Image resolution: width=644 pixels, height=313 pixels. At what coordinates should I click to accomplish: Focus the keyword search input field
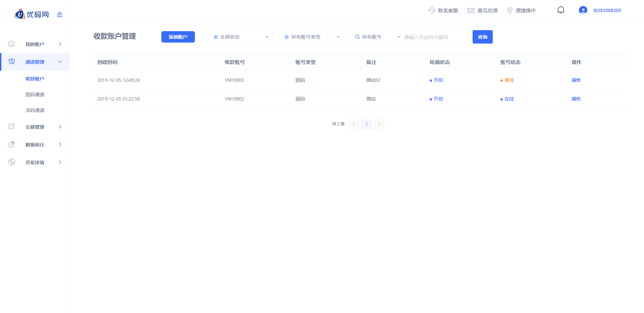434,37
